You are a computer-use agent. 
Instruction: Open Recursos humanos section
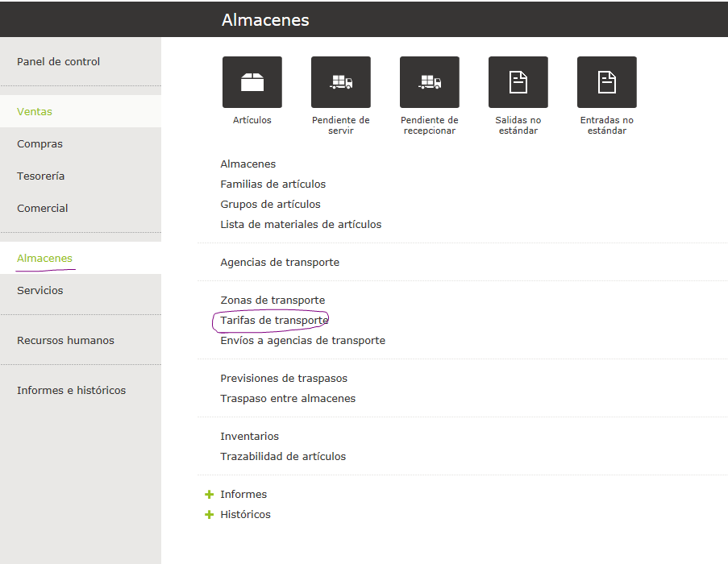tap(65, 341)
